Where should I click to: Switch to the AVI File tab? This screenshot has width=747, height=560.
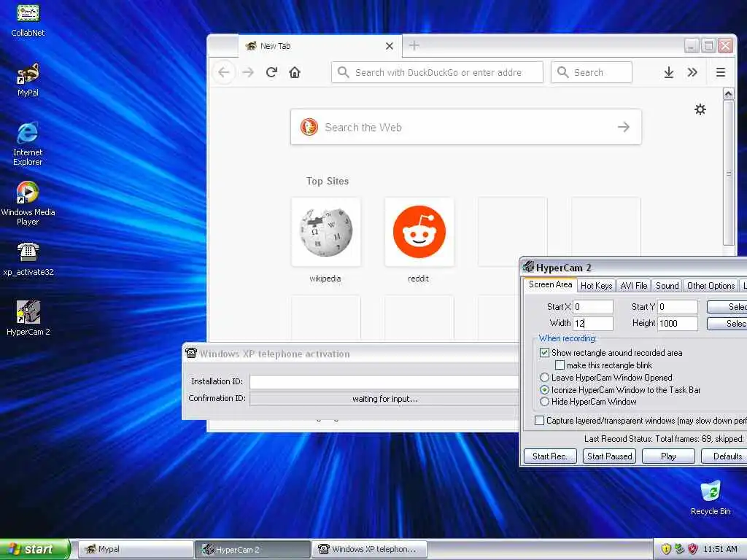tap(634, 286)
